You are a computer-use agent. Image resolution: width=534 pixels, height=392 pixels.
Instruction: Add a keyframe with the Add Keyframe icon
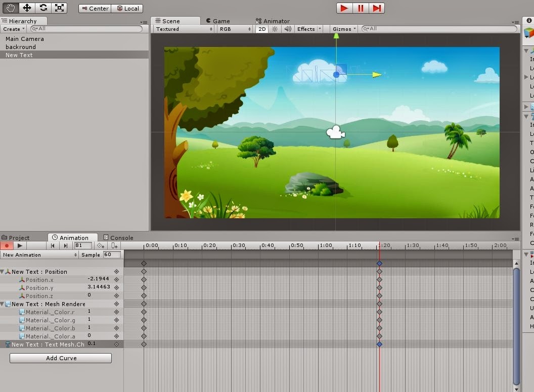point(100,246)
